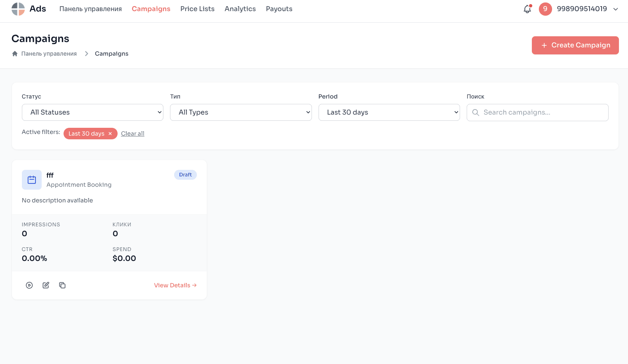Click the home icon in breadcrumb
The image size is (628, 364).
tap(15, 54)
